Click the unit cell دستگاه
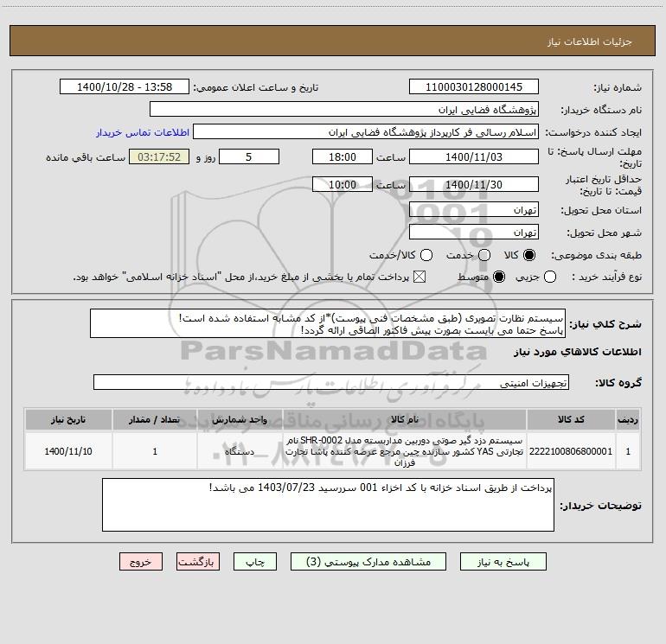Screen dimensions: 666x644 click(240, 451)
